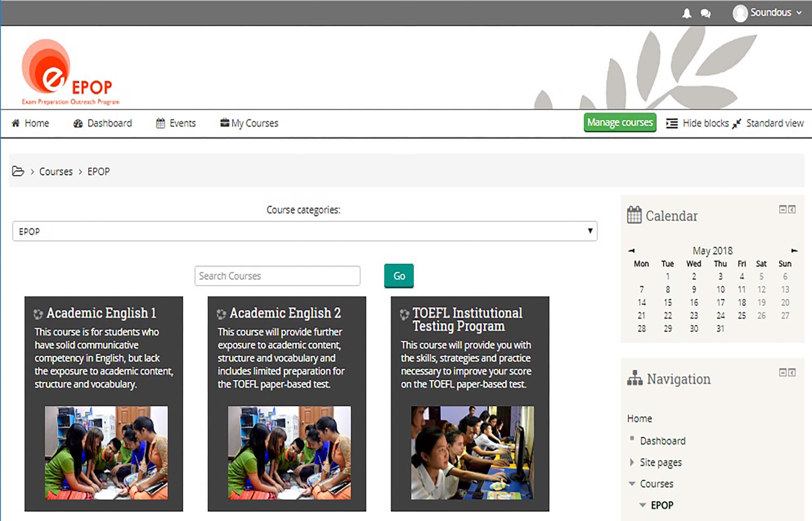Open Courses in Navigation tree
The height and width of the screenshot is (521, 812).
coord(657,484)
